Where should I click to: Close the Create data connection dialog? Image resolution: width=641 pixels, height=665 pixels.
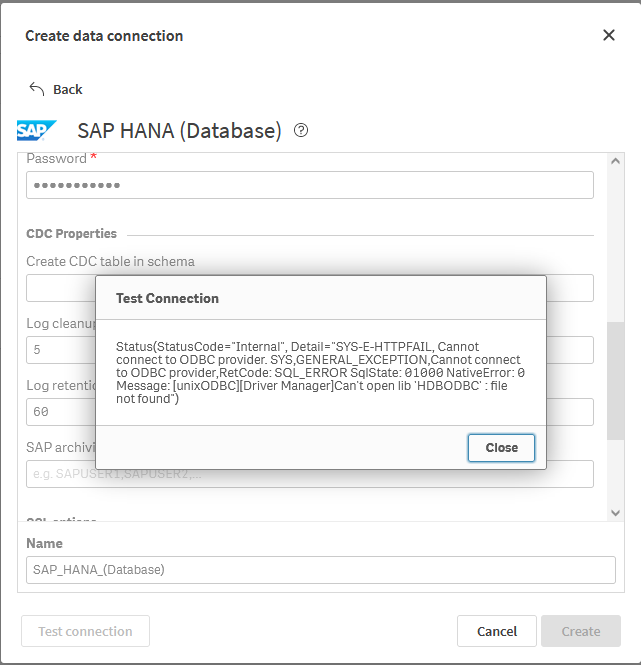click(609, 36)
